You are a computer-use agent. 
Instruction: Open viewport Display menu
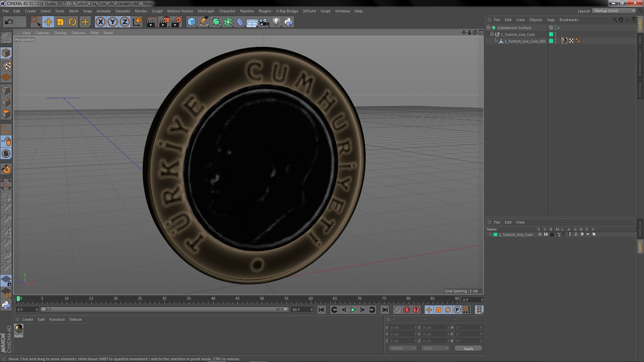click(60, 33)
